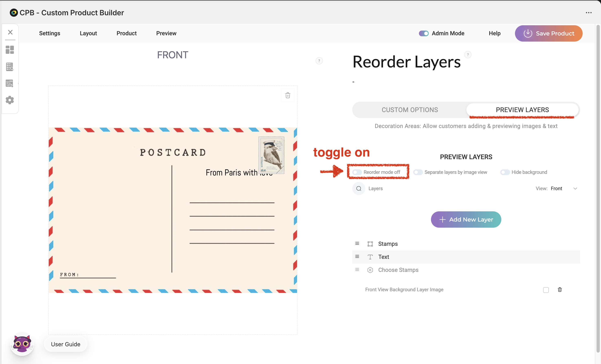Screen dimensions: 601x364
Task: Enable Separate layers by image view
Action: pos(418,172)
